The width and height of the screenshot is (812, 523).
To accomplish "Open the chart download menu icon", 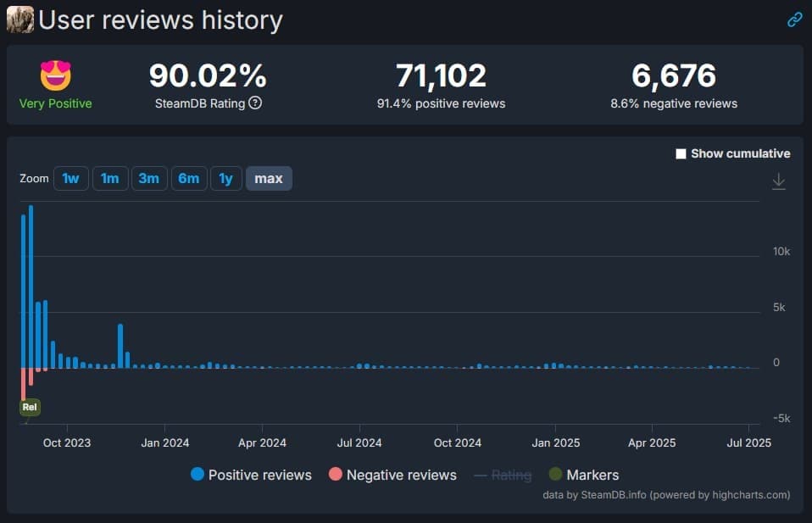I will click(x=778, y=181).
